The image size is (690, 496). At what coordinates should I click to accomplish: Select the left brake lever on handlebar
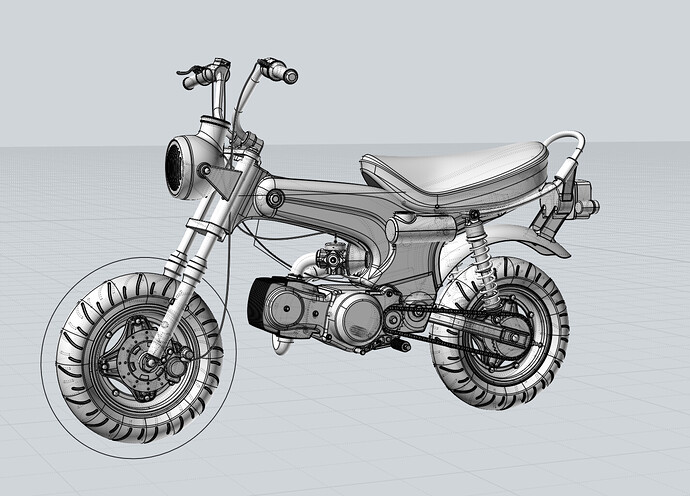tap(188, 70)
